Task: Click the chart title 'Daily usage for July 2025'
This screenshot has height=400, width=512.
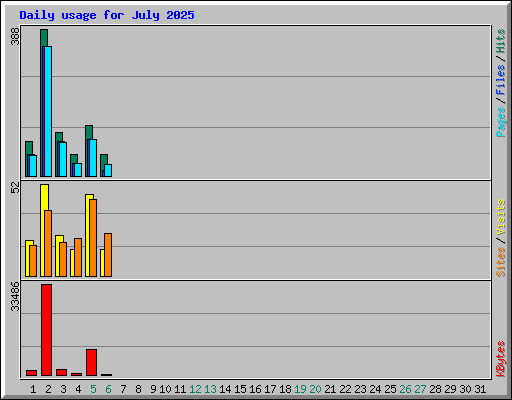Action: coord(107,15)
